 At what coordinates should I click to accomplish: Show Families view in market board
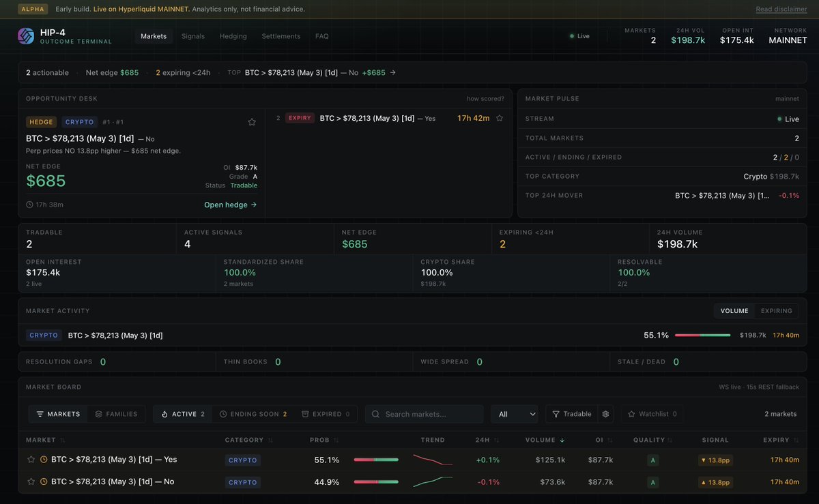point(116,414)
